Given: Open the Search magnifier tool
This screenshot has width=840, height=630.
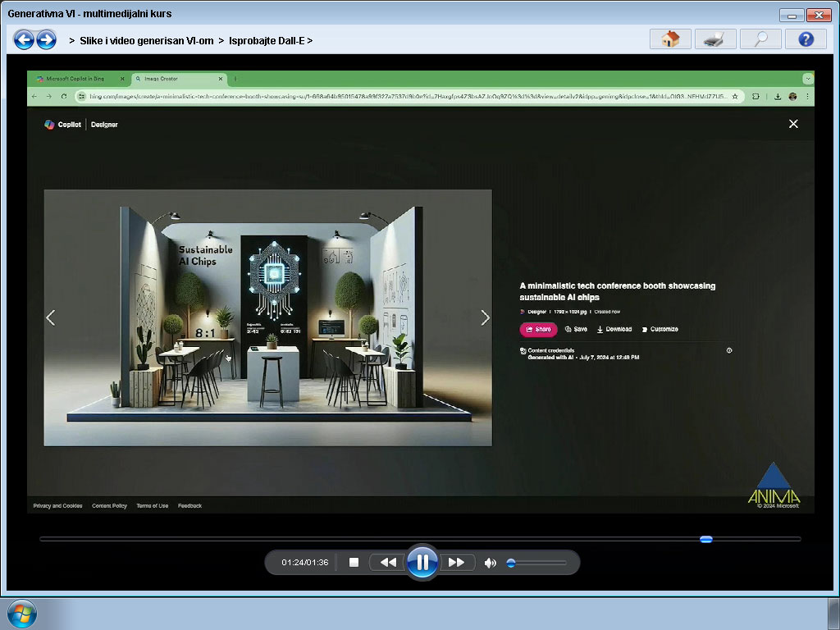Looking at the screenshot, I should point(760,39).
